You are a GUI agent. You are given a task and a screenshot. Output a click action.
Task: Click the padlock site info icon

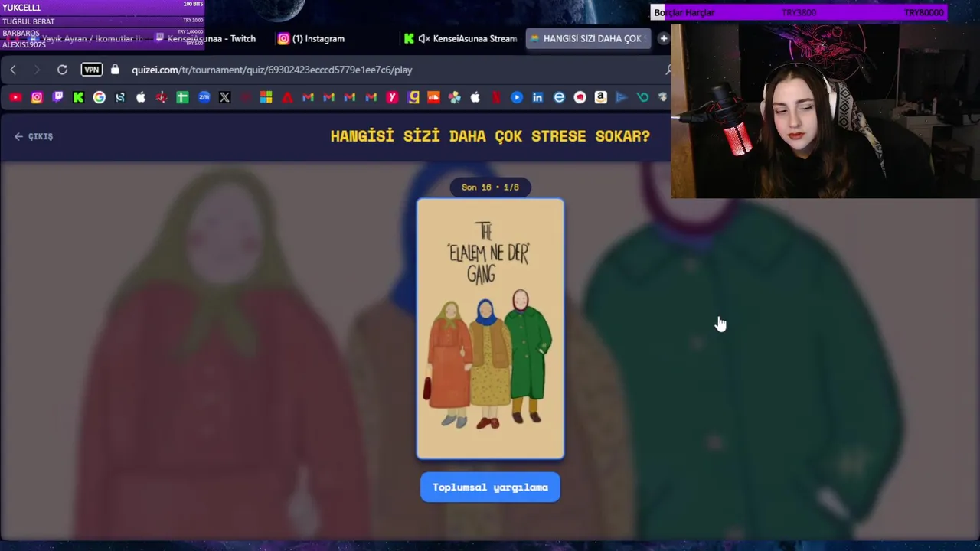pyautogui.click(x=115, y=70)
